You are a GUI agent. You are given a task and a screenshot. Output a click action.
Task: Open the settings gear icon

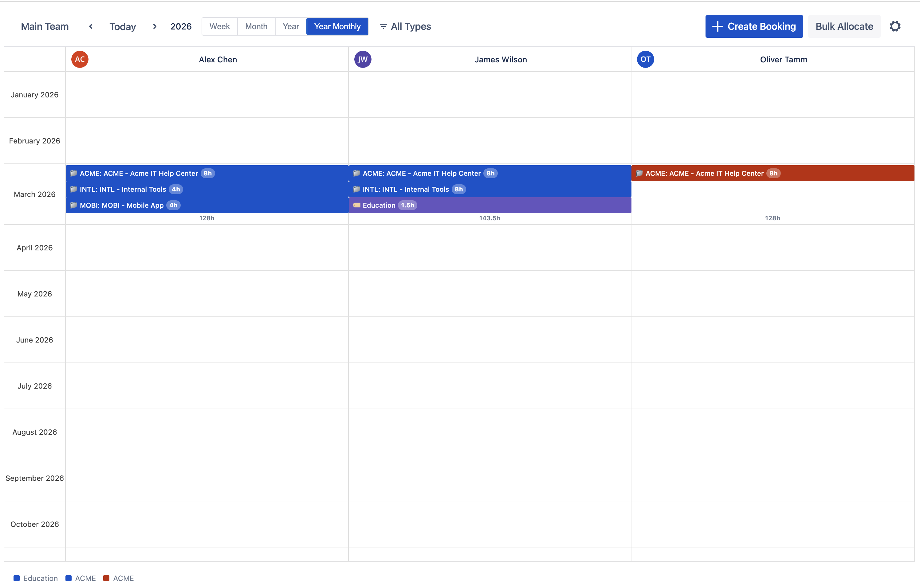[895, 26]
